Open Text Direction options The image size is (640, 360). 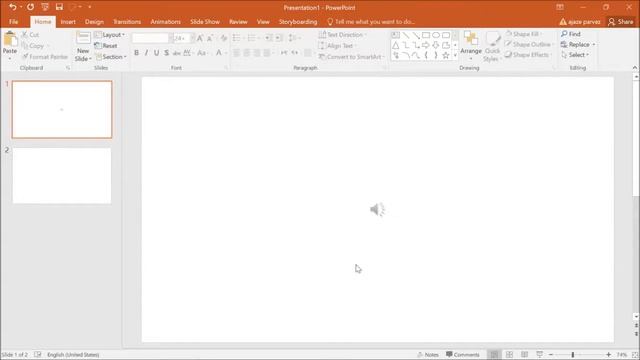point(342,35)
